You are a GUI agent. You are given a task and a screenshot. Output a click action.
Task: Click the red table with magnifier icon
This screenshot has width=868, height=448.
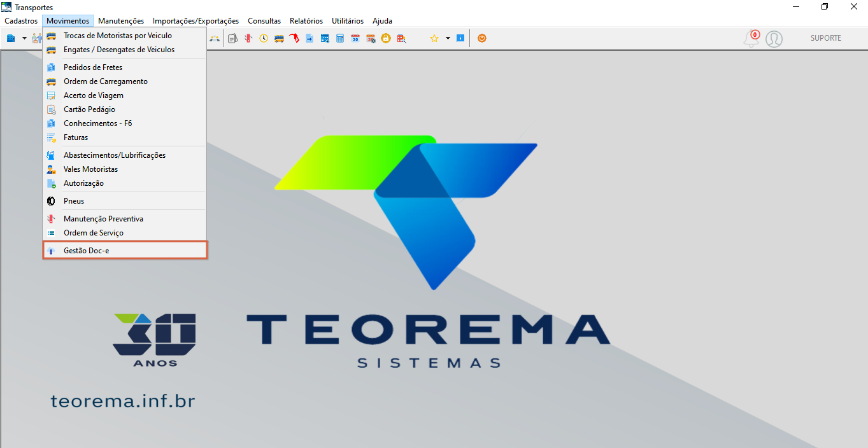point(401,38)
